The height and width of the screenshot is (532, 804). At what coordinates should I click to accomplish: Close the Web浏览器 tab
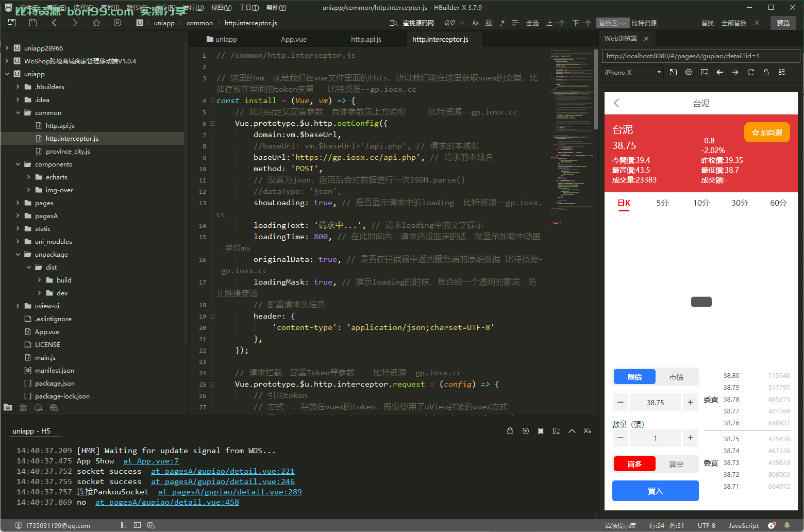pyautogui.click(x=646, y=39)
